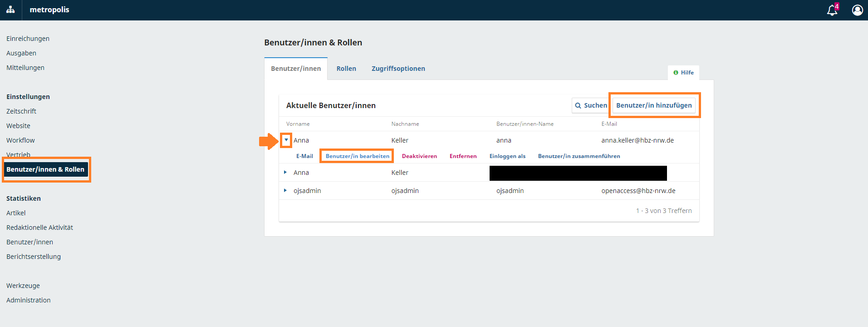Click Entfernen for user anna

point(463,156)
